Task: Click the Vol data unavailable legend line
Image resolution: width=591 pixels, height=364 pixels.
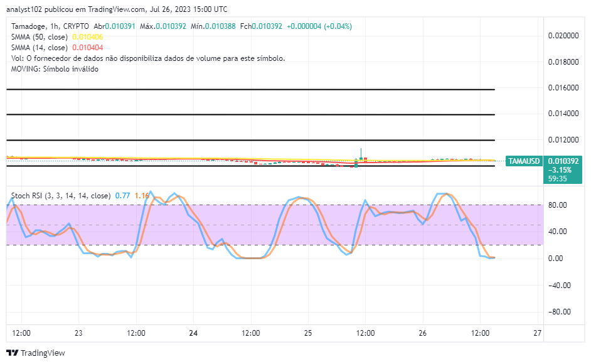Action: 148,58
